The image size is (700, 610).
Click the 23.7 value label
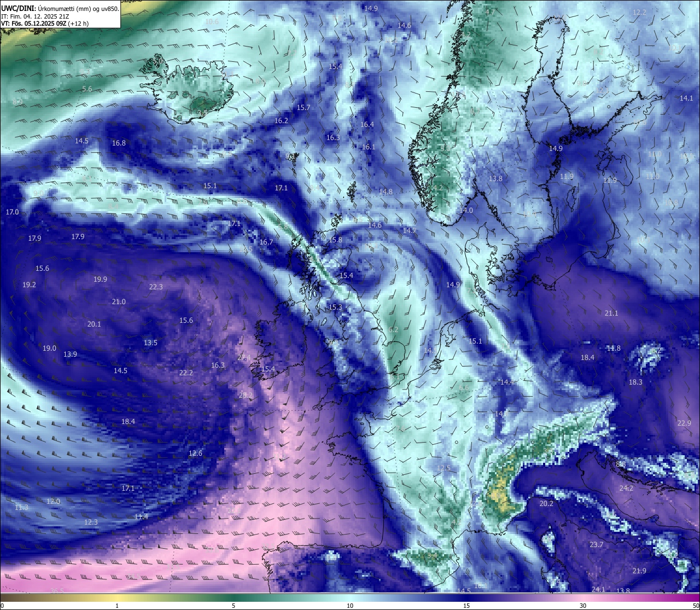[x=597, y=544]
